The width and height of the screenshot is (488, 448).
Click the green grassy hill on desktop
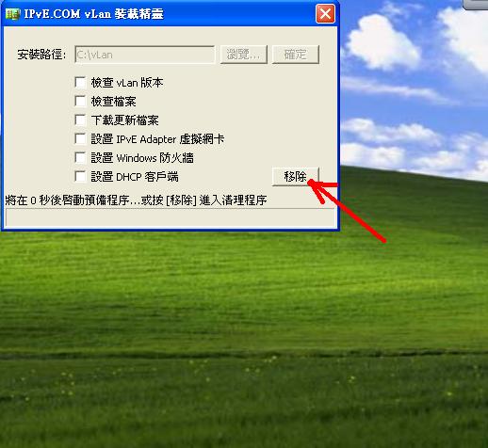click(x=244, y=313)
